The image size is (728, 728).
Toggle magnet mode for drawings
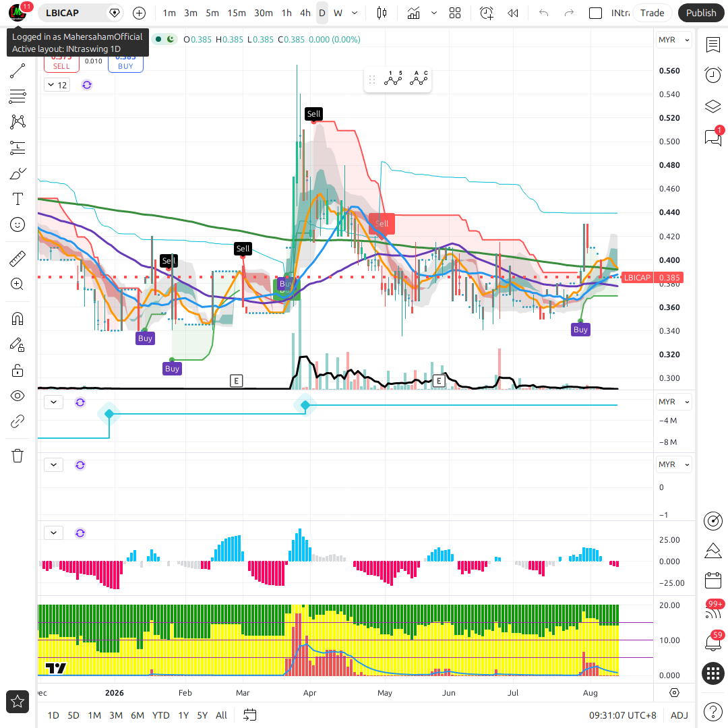click(18, 319)
